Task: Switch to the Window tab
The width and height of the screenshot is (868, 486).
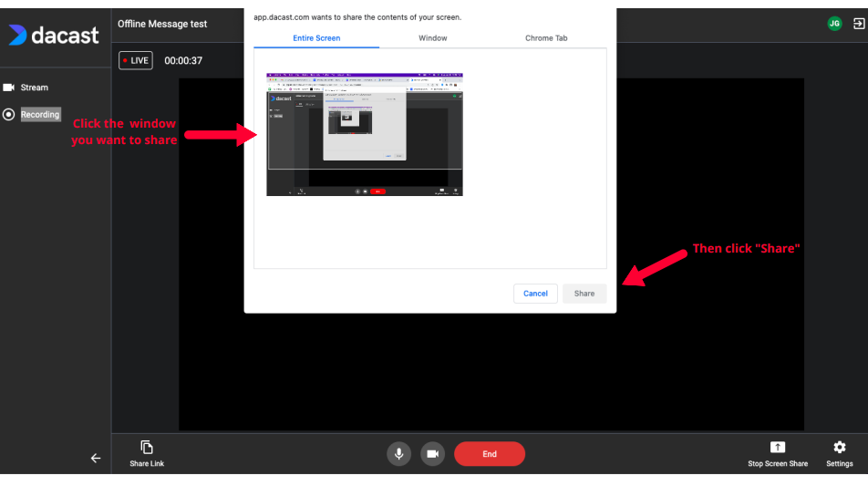Action: pos(433,38)
